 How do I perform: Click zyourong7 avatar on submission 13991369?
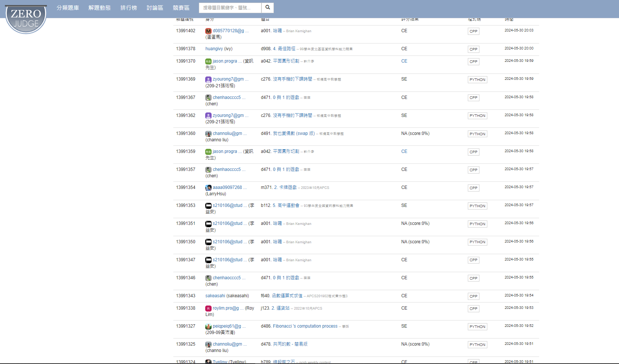[x=208, y=79]
